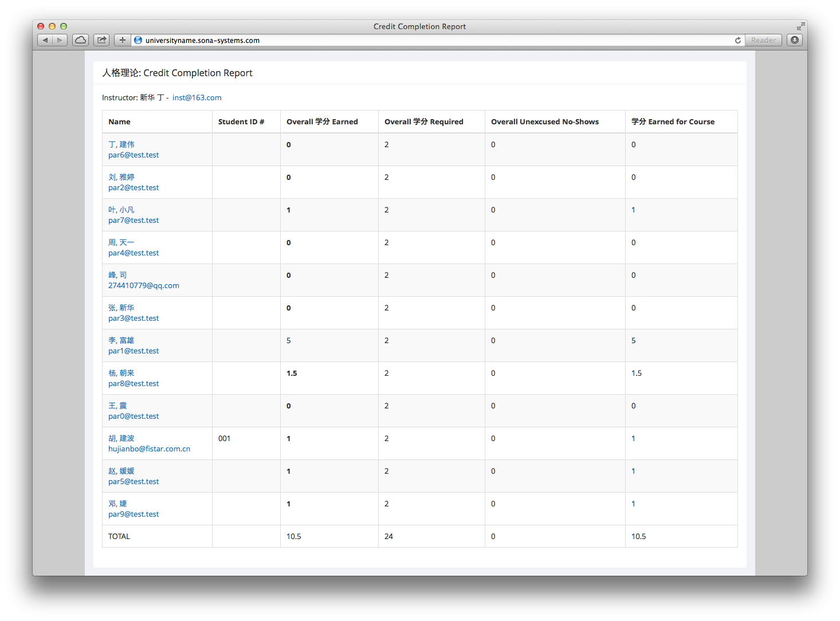The height and width of the screenshot is (621, 840).
Task: Open participant 王, 震 link
Action: pyautogui.click(x=117, y=406)
